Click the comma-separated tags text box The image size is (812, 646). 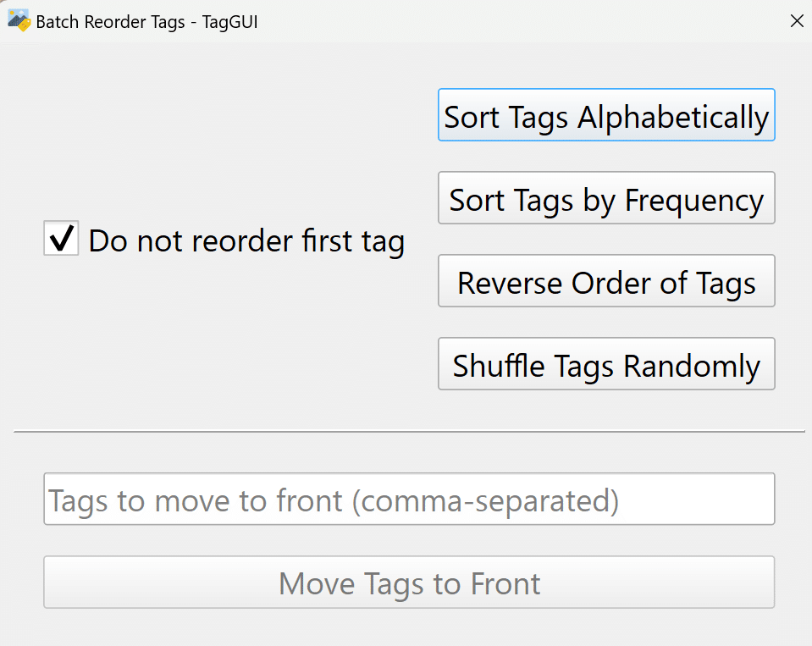tap(409, 499)
